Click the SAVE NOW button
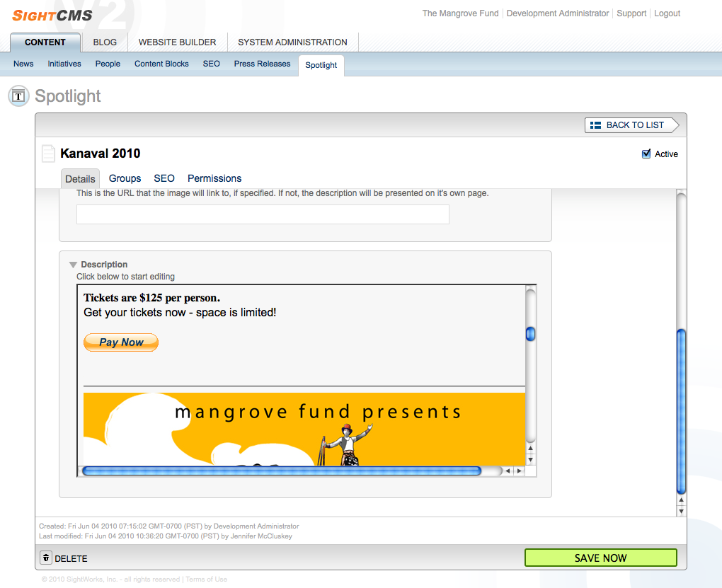This screenshot has width=722, height=588. click(x=600, y=558)
